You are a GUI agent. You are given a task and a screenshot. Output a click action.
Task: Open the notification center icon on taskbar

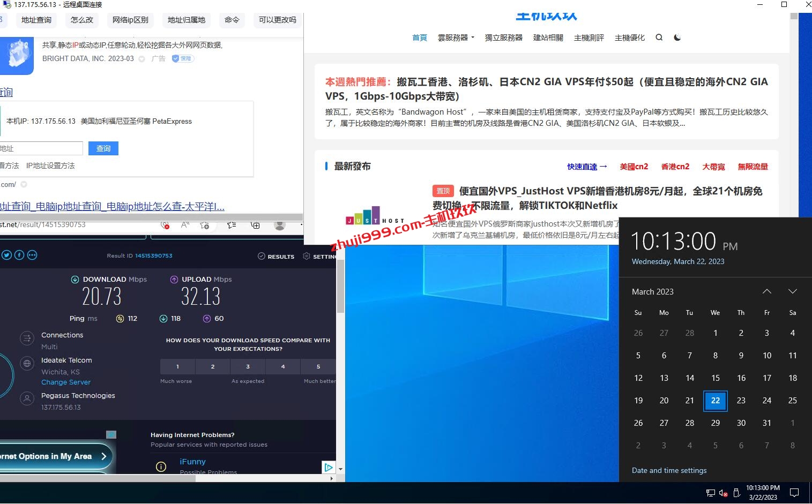795,493
